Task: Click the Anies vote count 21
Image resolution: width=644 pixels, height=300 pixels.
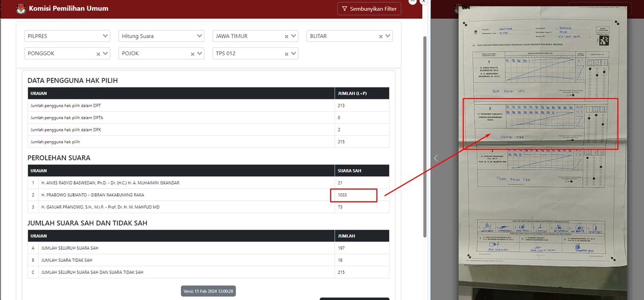Action: [340, 183]
